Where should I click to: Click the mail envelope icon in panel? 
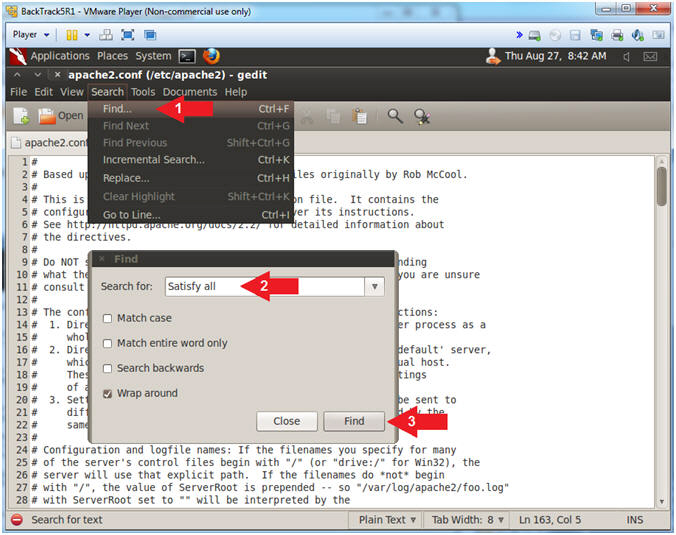point(650,56)
